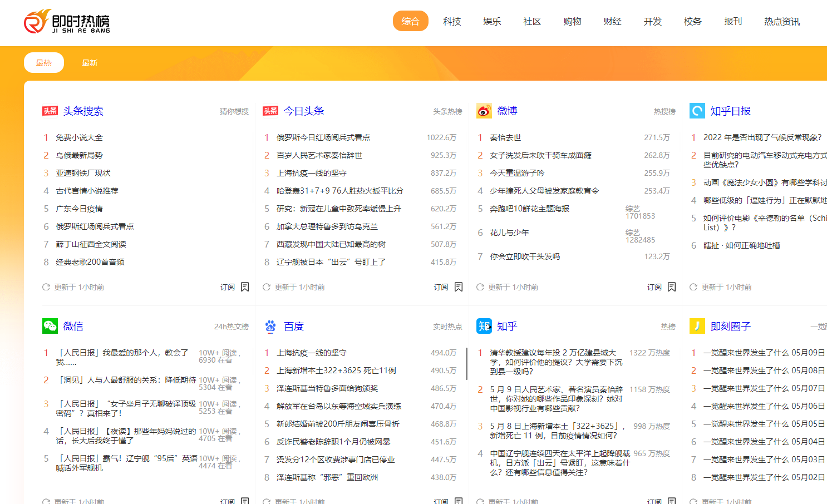Bookmark the 微博 card
827x504 pixels.
[x=672, y=287]
